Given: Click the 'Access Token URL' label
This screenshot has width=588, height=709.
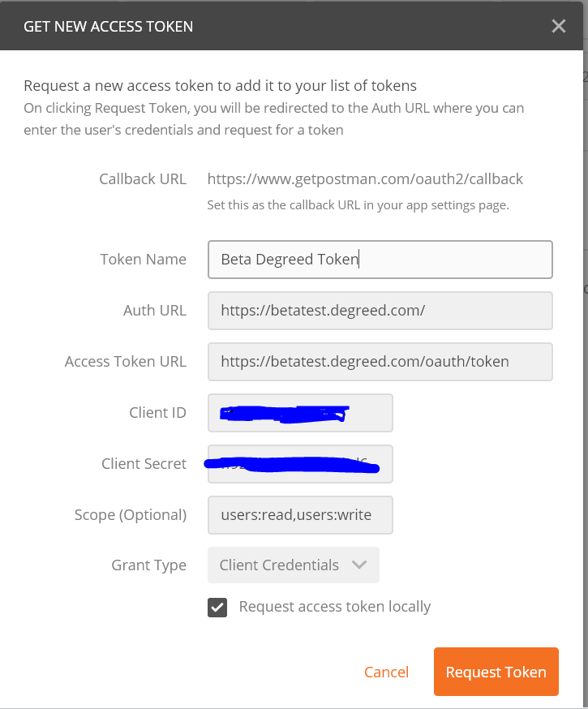Looking at the screenshot, I should click(125, 362).
